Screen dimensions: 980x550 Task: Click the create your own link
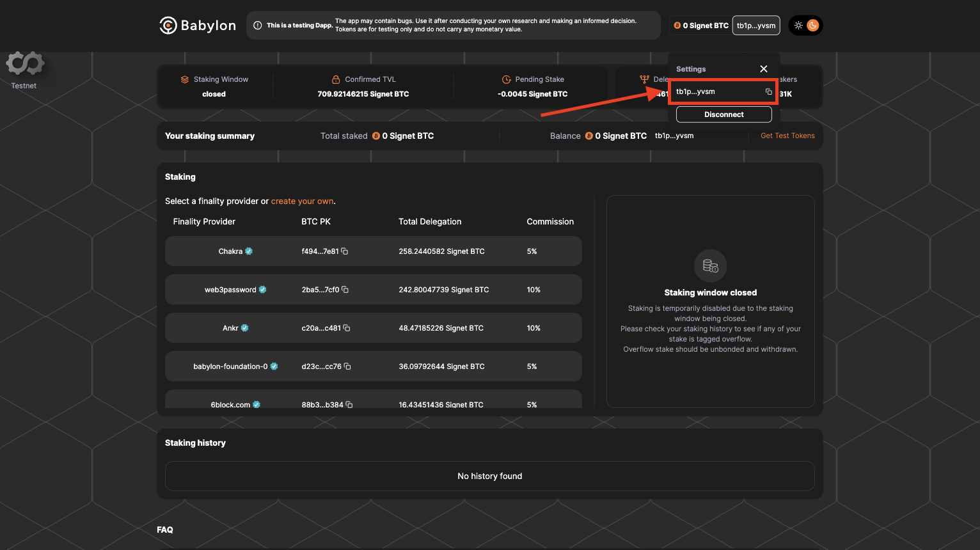pyautogui.click(x=302, y=201)
